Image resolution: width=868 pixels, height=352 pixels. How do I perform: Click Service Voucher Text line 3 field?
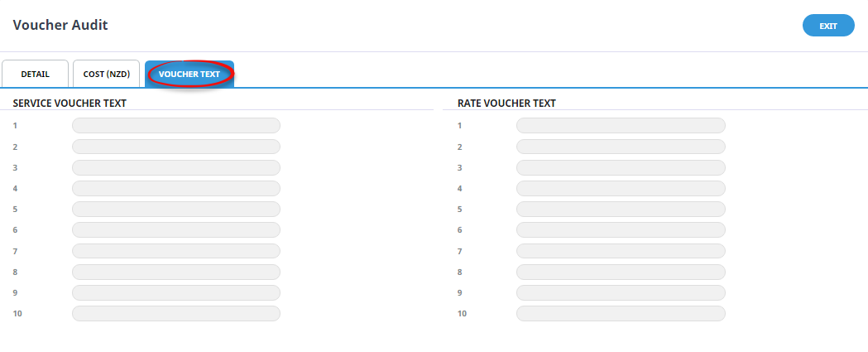pyautogui.click(x=176, y=167)
